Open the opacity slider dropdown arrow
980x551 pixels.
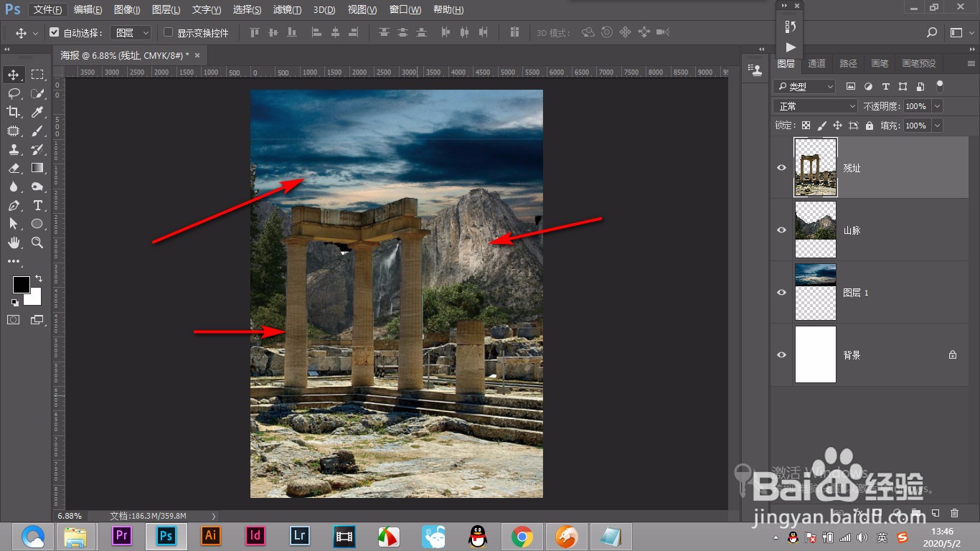[937, 106]
